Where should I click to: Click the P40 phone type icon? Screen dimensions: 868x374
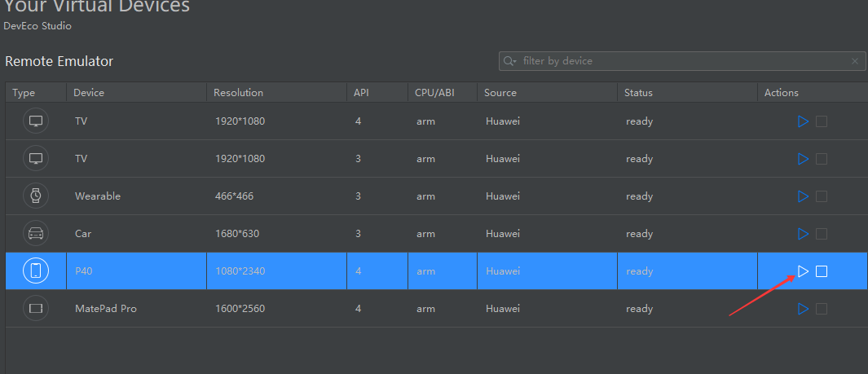coord(35,271)
